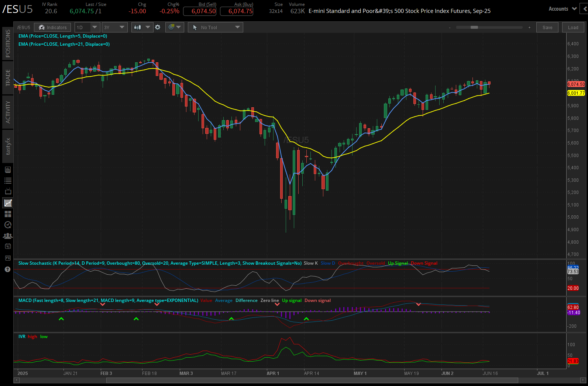Click the IVR indicator label
This screenshot has height=386, width=588.
tap(22, 337)
